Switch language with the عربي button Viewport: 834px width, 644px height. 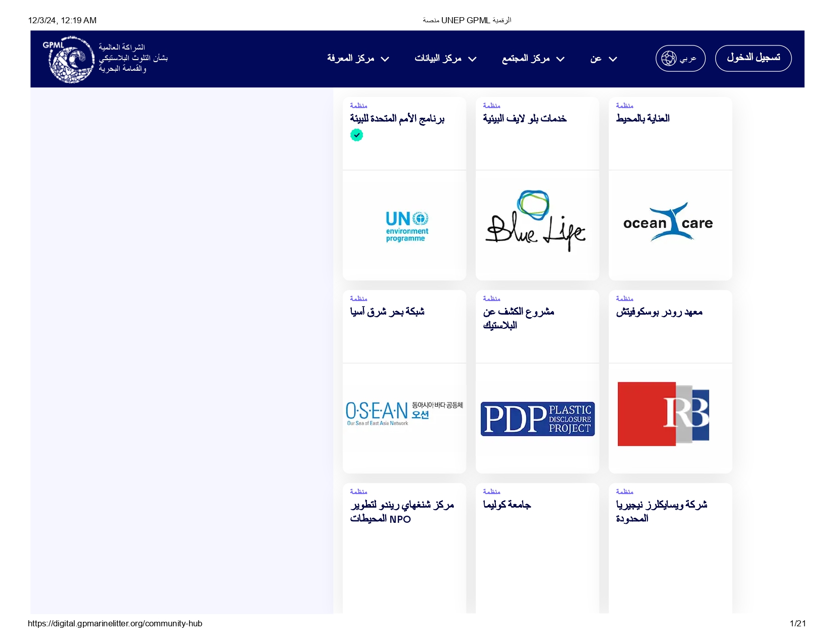click(687, 59)
